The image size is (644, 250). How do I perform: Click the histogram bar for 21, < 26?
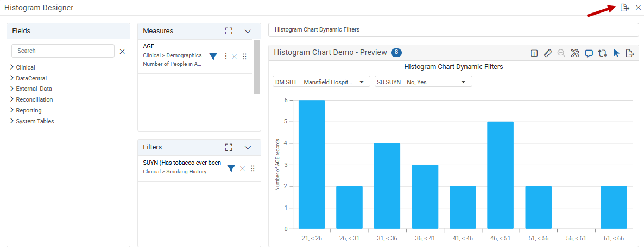point(312,165)
